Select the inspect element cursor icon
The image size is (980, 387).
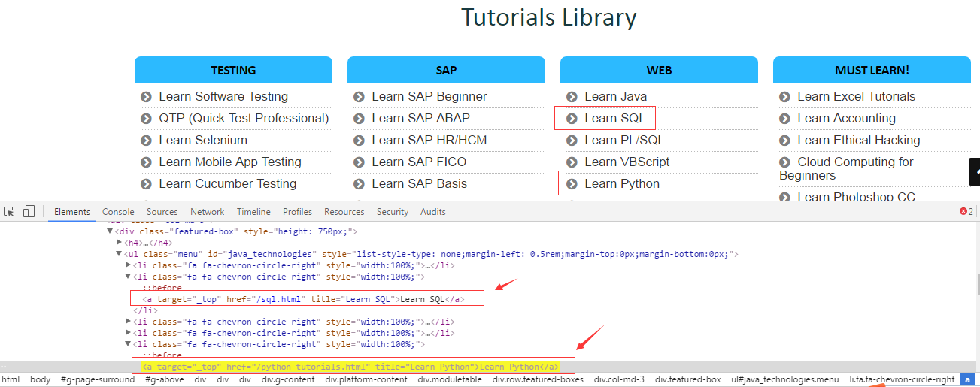pos(9,212)
